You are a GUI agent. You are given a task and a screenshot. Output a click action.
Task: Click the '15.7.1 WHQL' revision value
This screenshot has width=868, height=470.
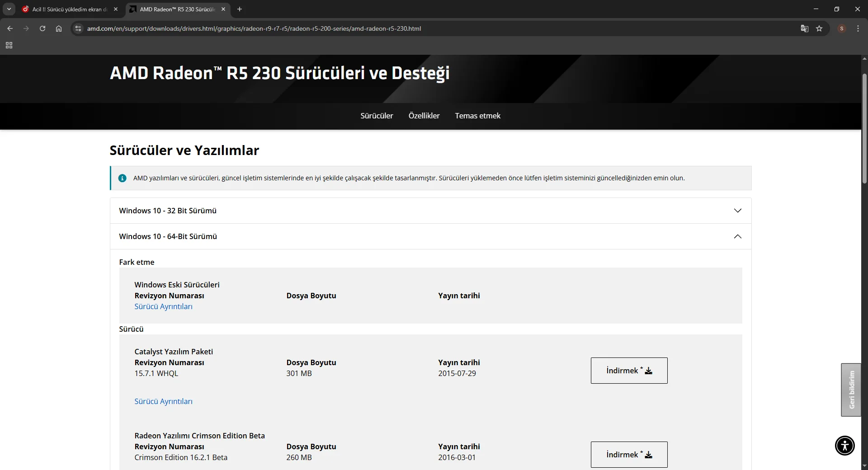click(x=156, y=373)
